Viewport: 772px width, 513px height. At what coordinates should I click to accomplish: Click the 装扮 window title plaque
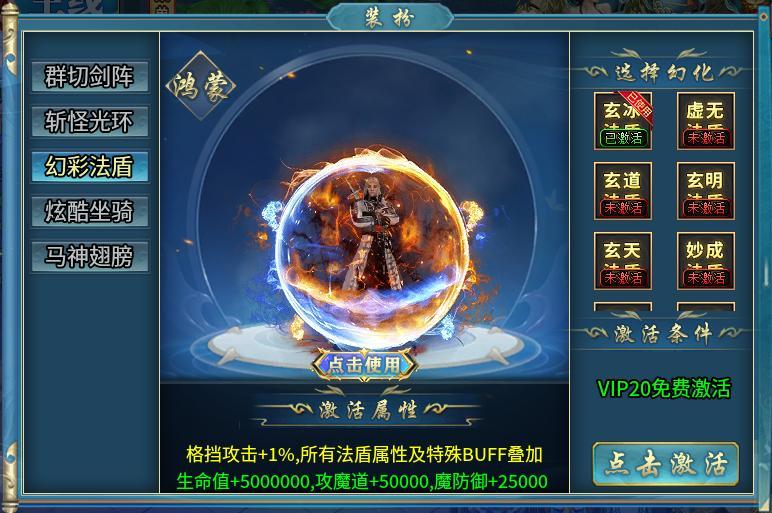click(389, 18)
